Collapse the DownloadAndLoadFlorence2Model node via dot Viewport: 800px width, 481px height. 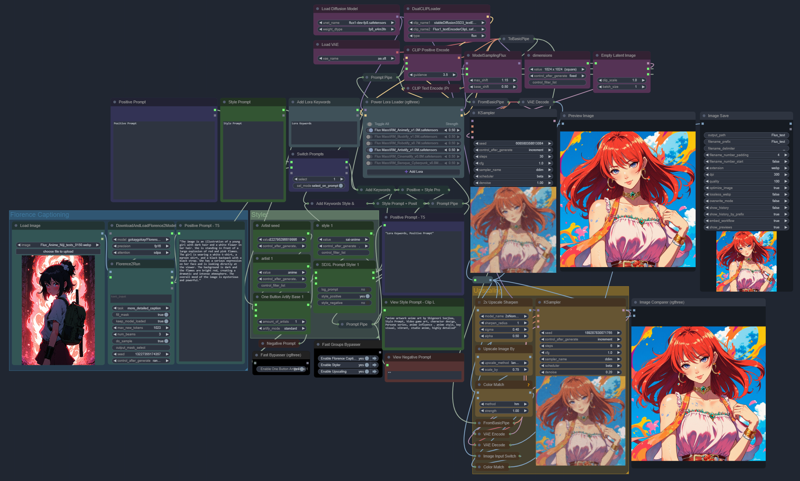pyautogui.click(x=112, y=225)
